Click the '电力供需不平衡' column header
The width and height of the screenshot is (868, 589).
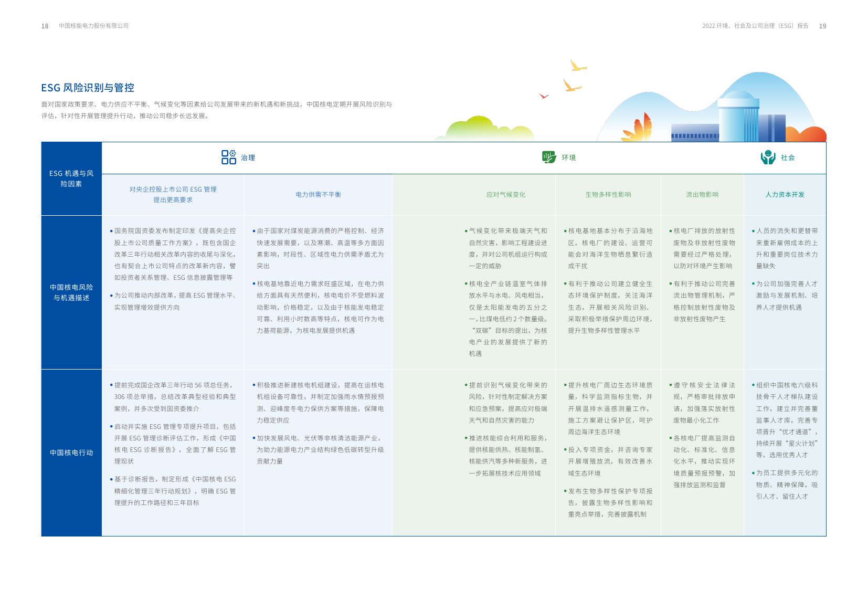(318, 194)
